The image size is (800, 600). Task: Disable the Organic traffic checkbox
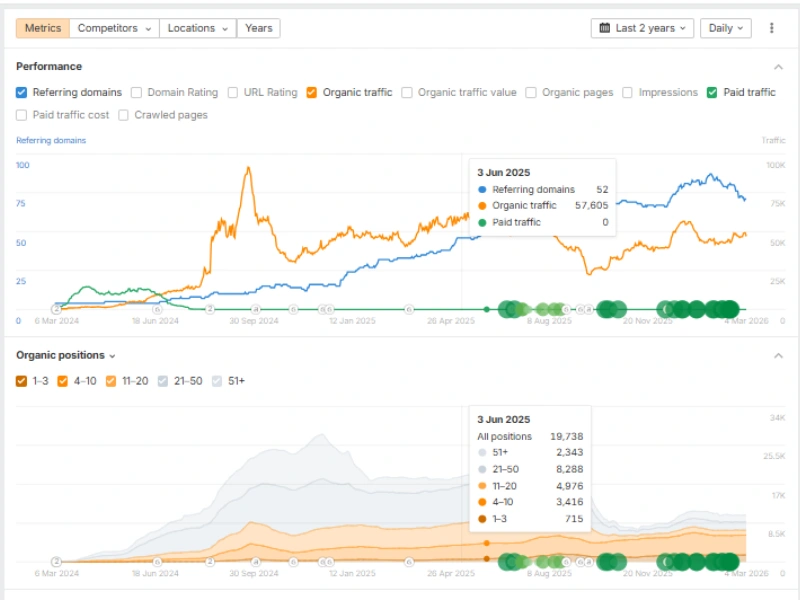tap(312, 92)
